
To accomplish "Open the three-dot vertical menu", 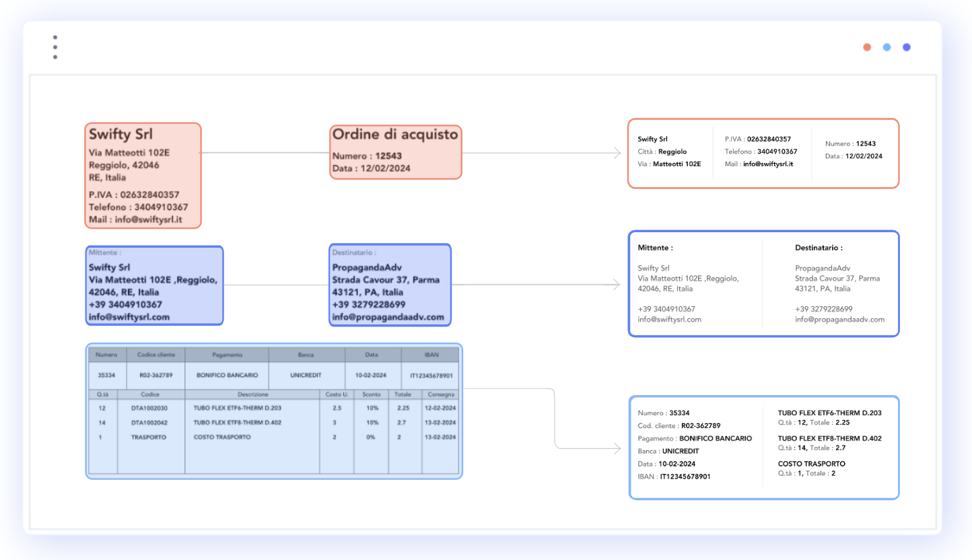I will click(55, 47).
